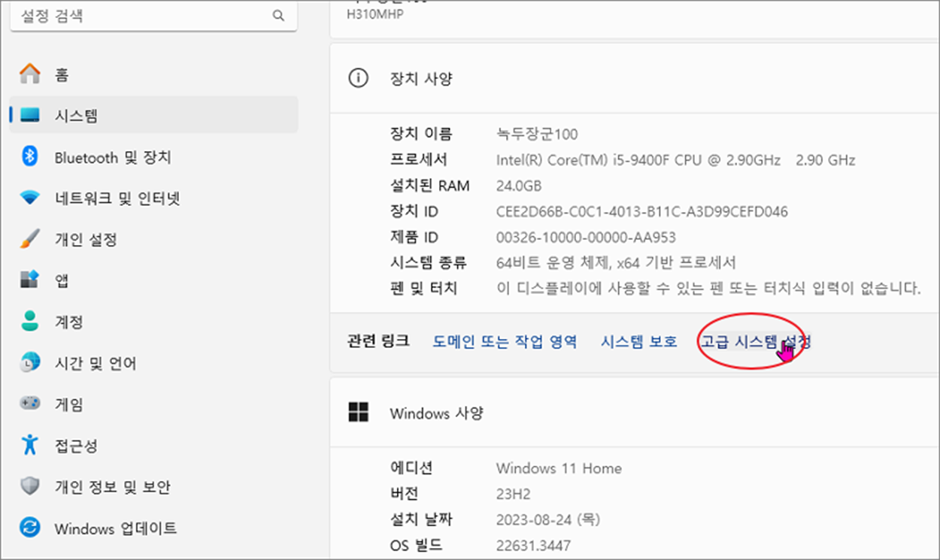Screen dimensions: 940x560
Task: Click the search magnifier icon
Action: [x=278, y=16]
